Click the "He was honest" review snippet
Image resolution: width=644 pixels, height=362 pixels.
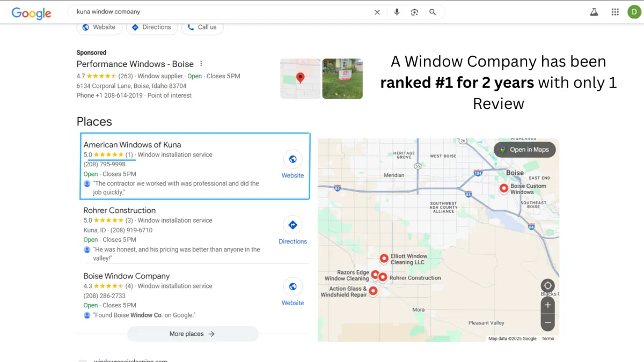tap(177, 254)
